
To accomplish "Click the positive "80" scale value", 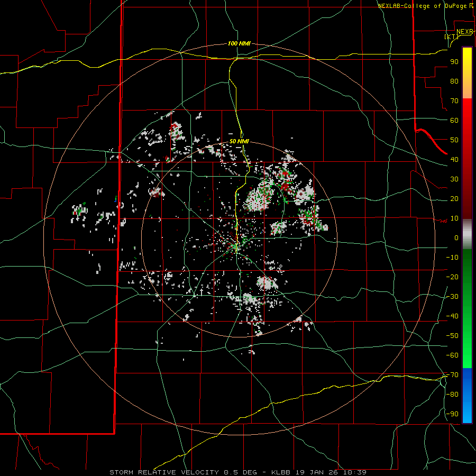I will click(x=454, y=81).
